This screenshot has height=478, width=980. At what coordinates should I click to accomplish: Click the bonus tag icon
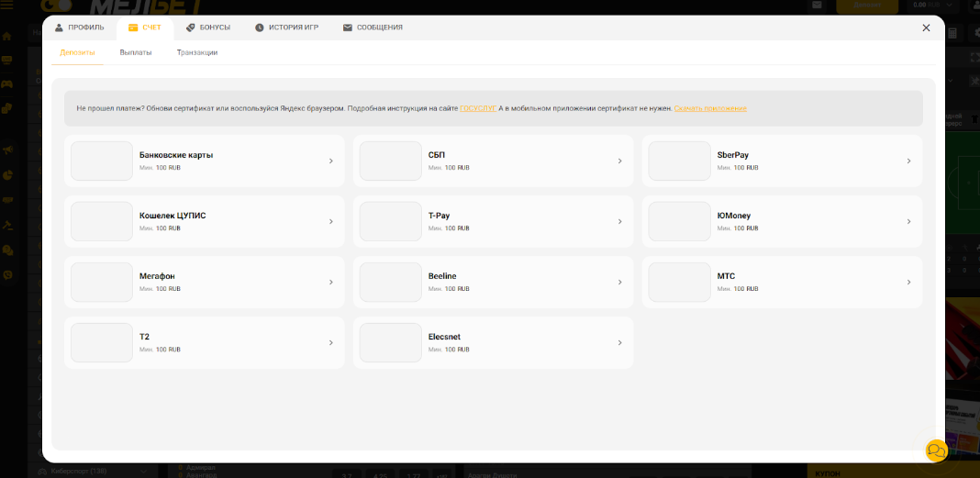click(191, 28)
